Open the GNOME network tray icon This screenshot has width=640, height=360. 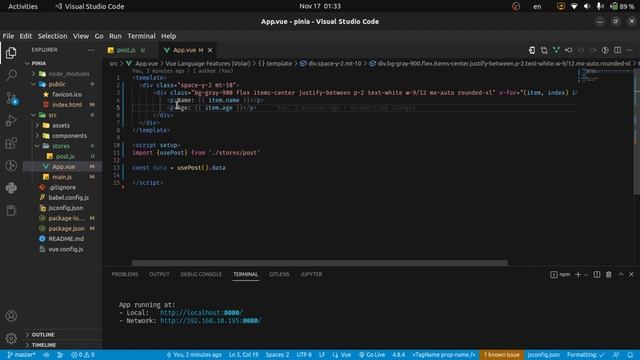click(x=574, y=6)
